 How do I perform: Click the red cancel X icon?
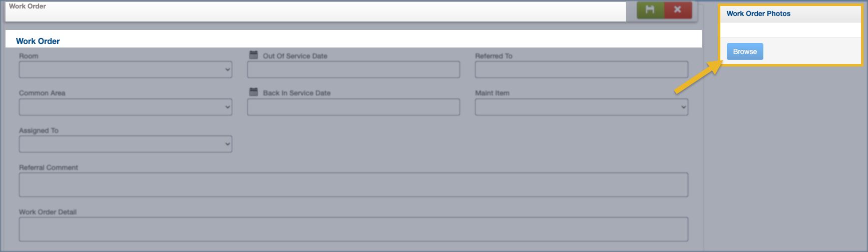click(677, 9)
